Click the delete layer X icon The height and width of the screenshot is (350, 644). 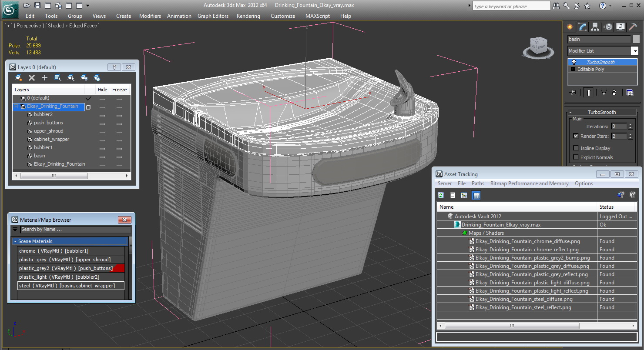click(x=32, y=78)
